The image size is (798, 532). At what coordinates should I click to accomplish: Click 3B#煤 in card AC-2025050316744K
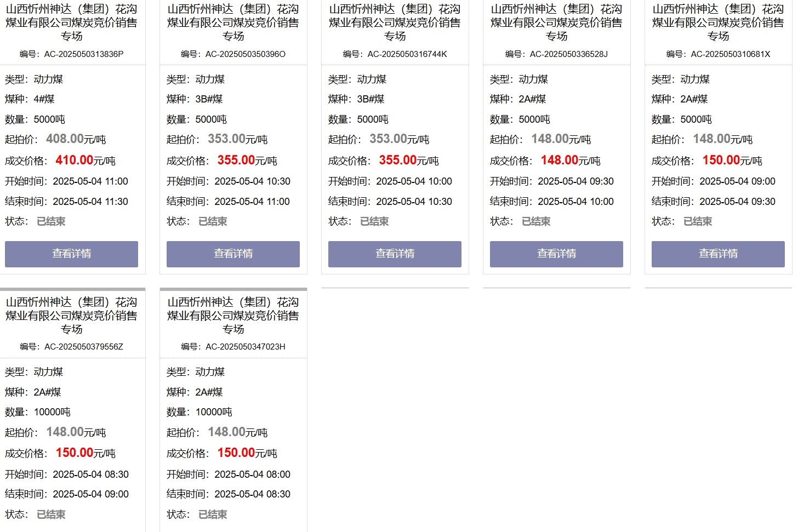[x=371, y=99]
